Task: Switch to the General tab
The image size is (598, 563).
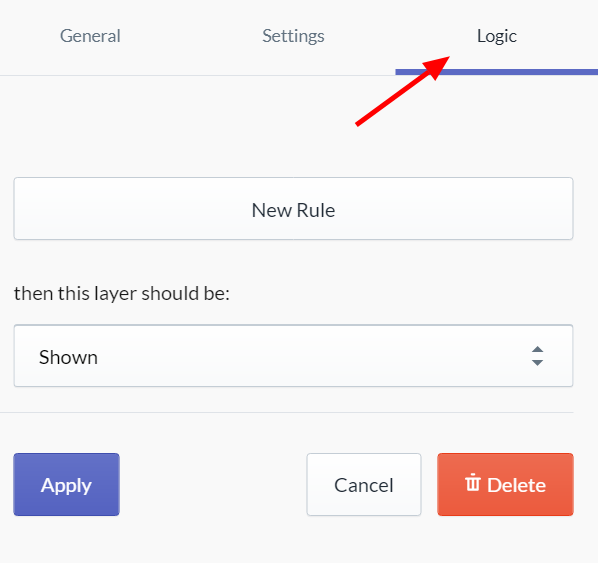Action: click(90, 36)
